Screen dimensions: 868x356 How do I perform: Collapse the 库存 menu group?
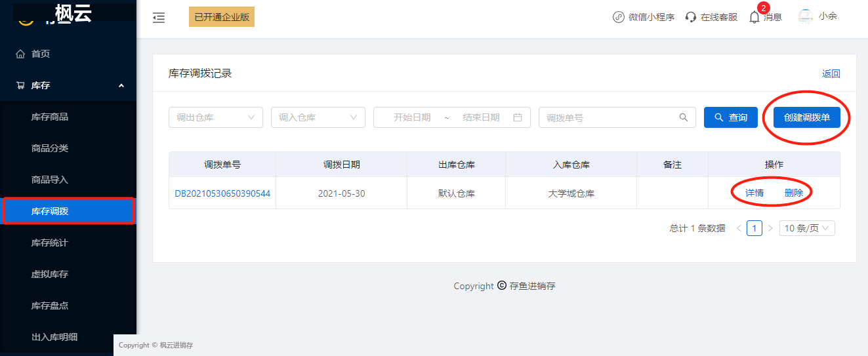pos(121,85)
